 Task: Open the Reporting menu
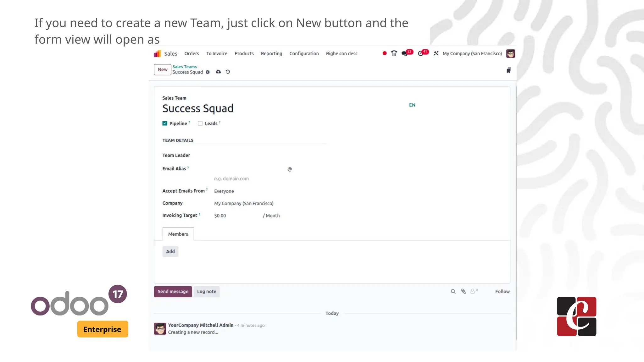[x=271, y=54]
